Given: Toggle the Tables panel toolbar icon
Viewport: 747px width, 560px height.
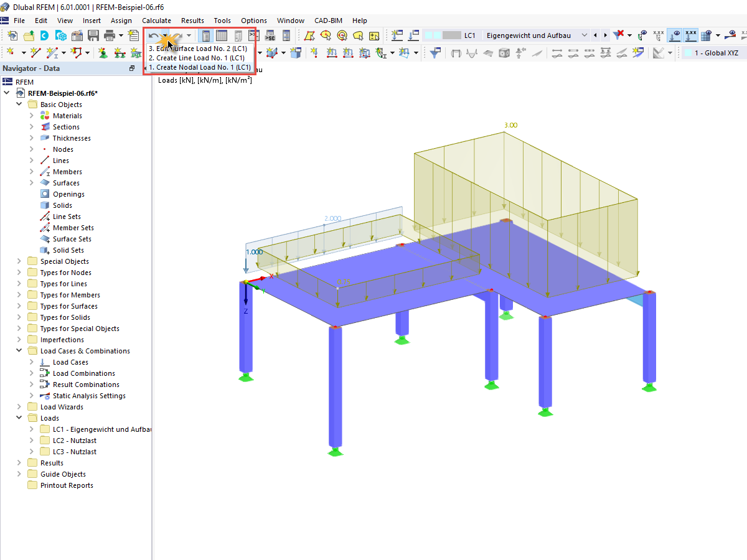Looking at the screenshot, I should point(221,35).
